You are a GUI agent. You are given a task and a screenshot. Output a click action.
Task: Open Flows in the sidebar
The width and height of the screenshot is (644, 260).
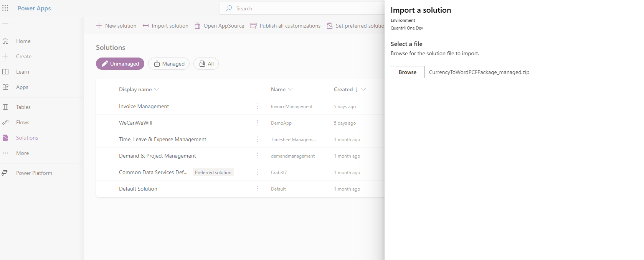click(x=23, y=122)
